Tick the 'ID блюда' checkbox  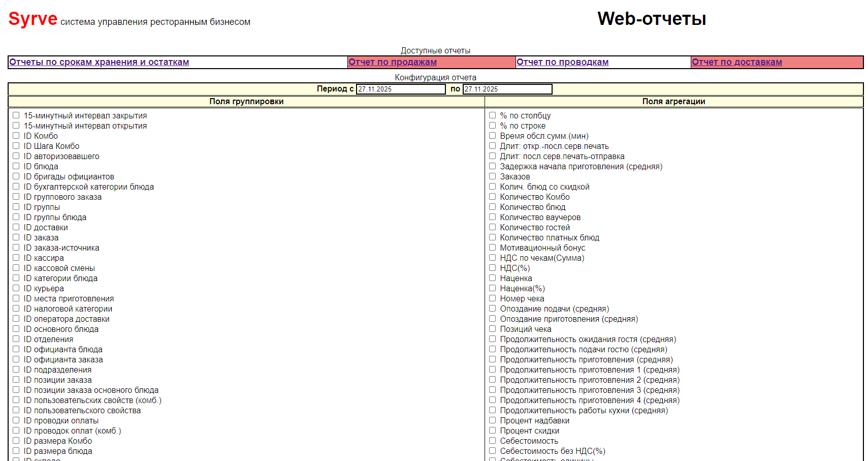point(16,166)
